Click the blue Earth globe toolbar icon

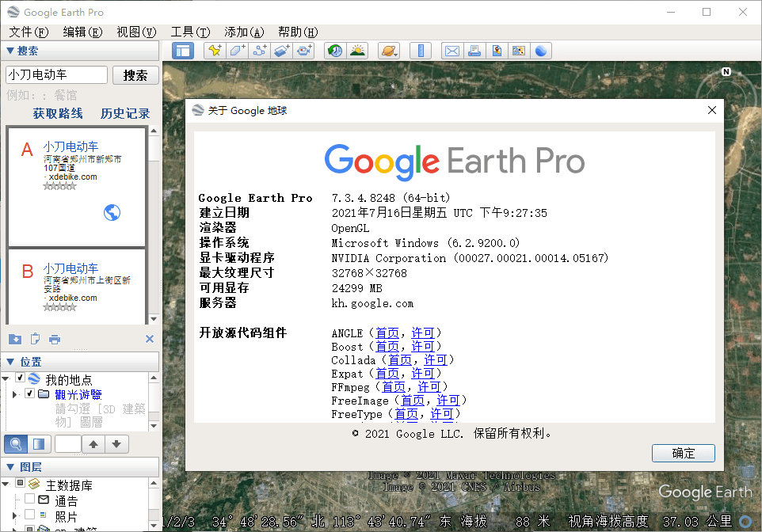click(541, 51)
